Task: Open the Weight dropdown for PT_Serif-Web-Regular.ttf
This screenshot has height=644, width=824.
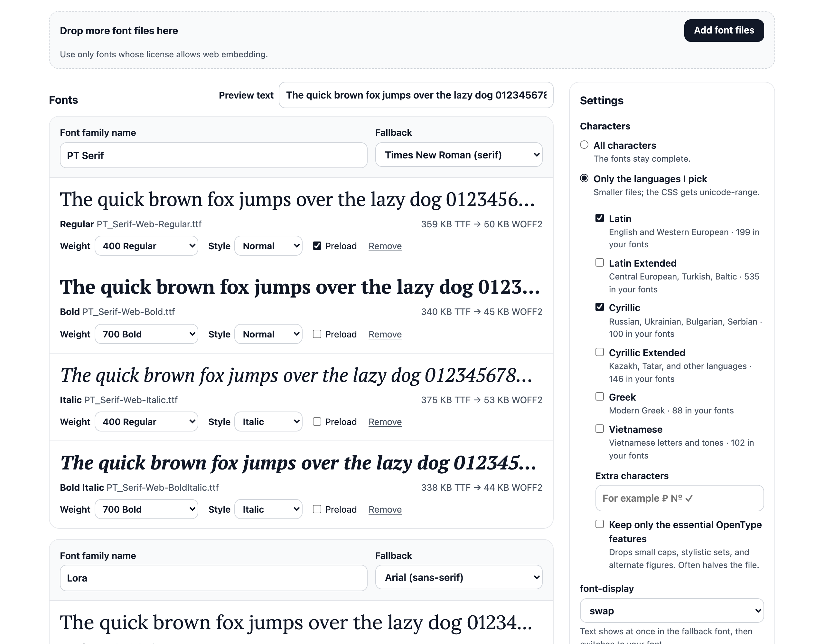Action: pyautogui.click(x=146, y=246)
